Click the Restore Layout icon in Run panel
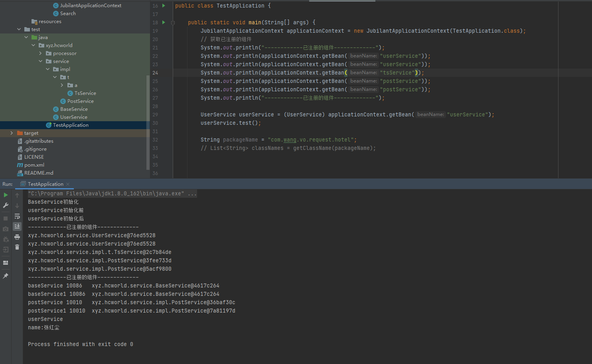The height and width of the screenshot is (364, 592). (x=6, y=263)
